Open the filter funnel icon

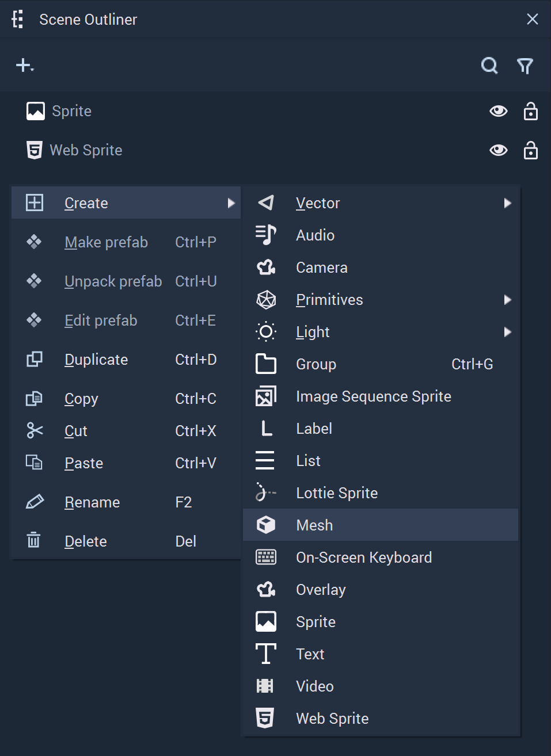tap(525, 66)
